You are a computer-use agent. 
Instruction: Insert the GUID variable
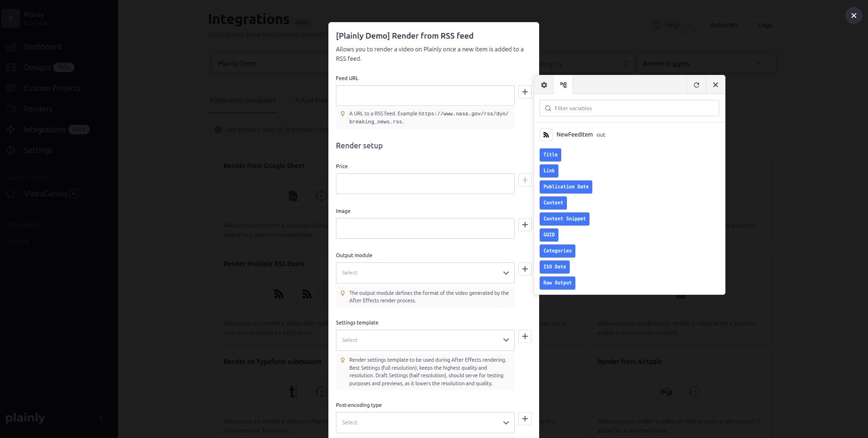tap(549, 235)
